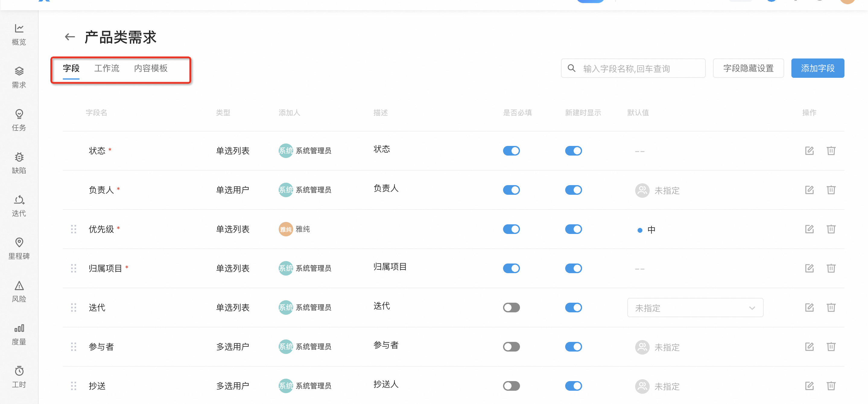This screenshot has height=404, width=868.
Task: Delete the 归属项目 field row
Action: (831, 268)
